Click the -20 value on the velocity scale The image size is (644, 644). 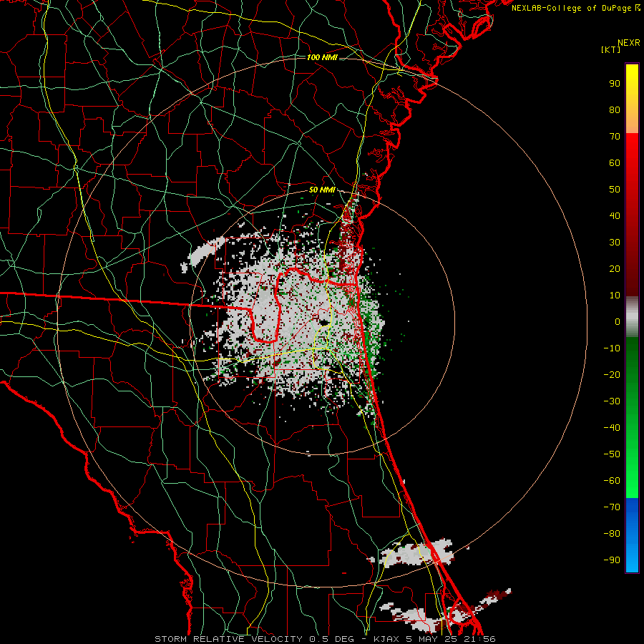point(612,375)
